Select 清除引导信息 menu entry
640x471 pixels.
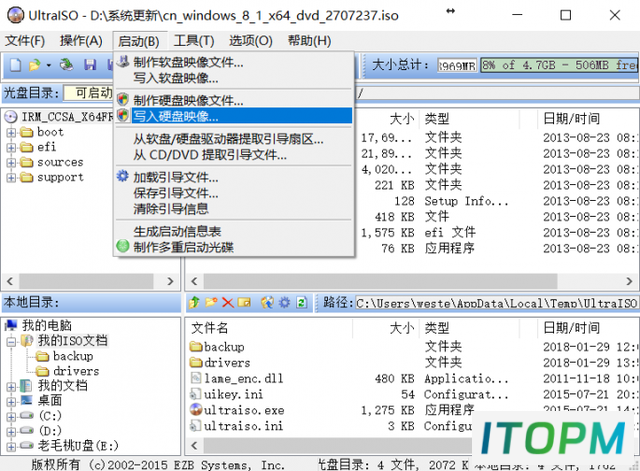[233, 209]
